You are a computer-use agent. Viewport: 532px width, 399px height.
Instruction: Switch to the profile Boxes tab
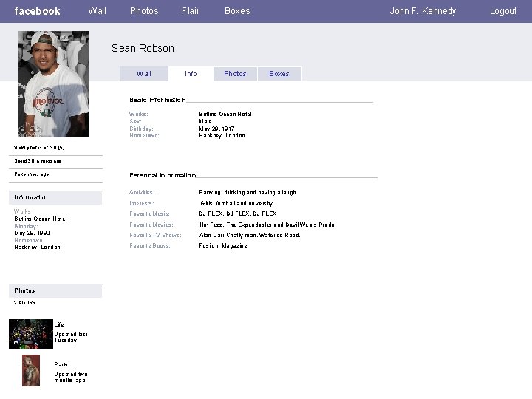click(x=279, y=74)
